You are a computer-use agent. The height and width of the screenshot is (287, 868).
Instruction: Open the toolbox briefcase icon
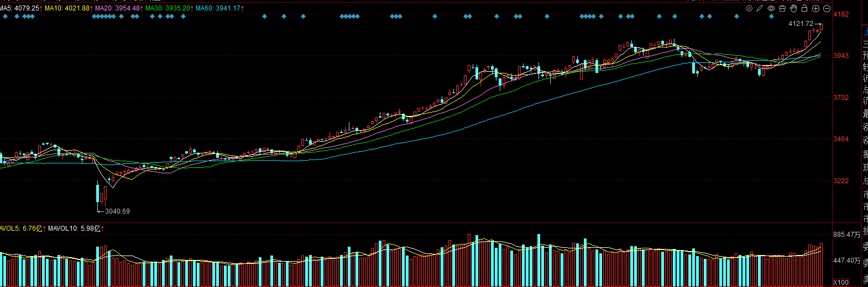[x=782, y=9]
